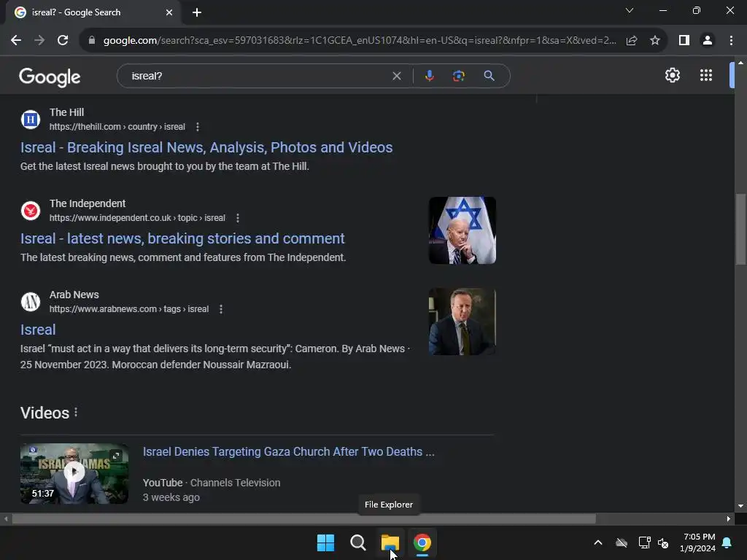Screen dimensions: 747x560
Task: Open Google apps grid
Action: pyautogui.click(x=706, y=75)
